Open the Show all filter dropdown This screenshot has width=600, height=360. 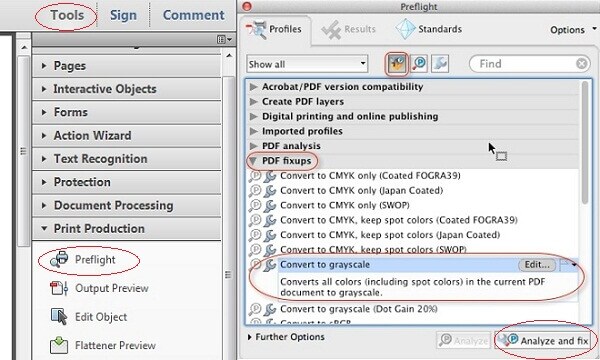click(x=307, y=64)
